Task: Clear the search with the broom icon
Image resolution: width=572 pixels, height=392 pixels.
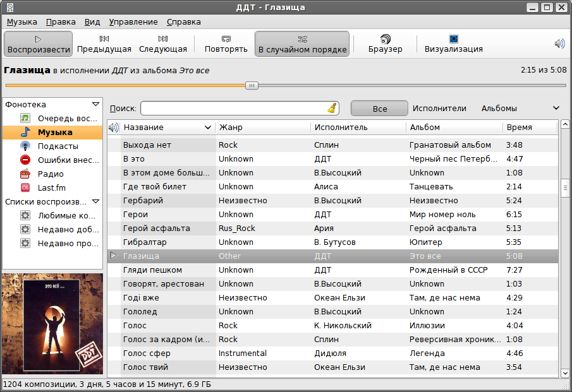Action: click(332, 108)
